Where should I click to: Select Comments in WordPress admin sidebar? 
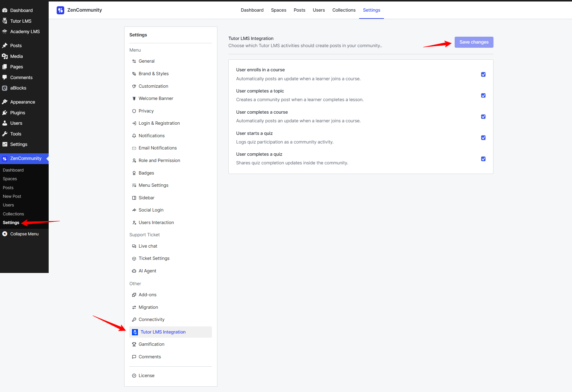point(21,77)
